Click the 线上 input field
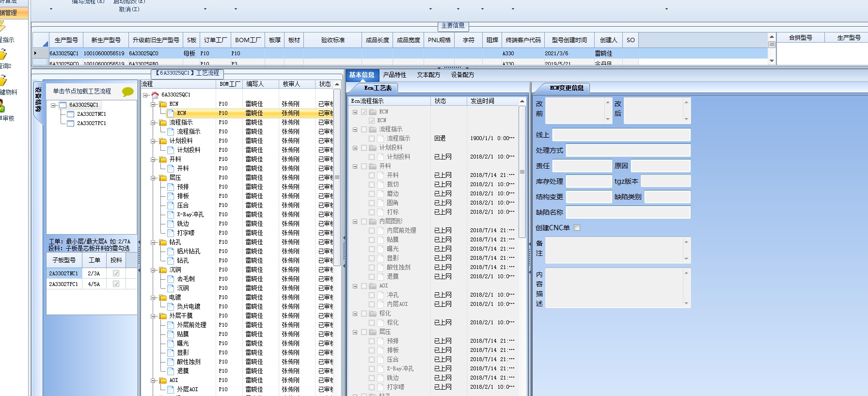868x396 pixels. (x=621, y=135)
